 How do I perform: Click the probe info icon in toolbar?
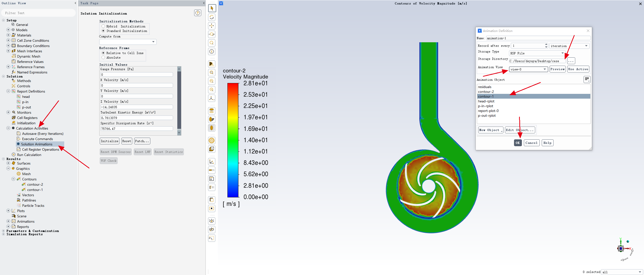(212, 52)
